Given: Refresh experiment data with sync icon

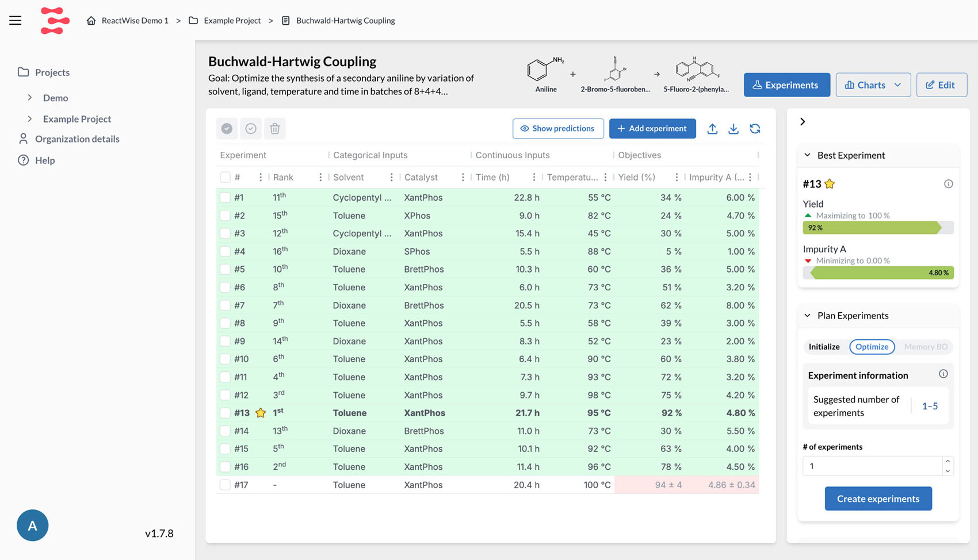Looking at the screenshot, I should 755,129.
